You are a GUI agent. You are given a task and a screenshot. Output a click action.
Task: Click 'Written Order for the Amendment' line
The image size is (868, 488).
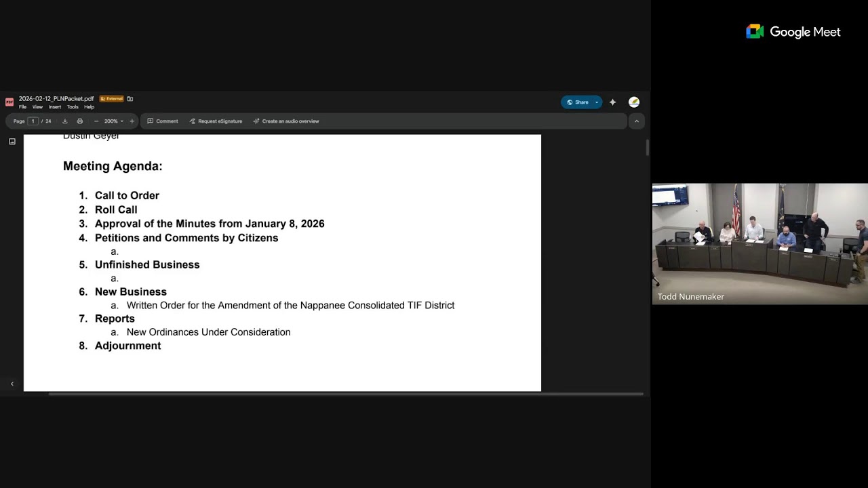tap(290, 306)
